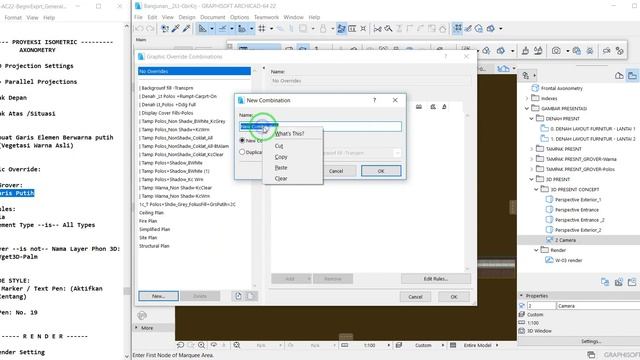The height and width of the screenshot is (360, 640).
Task: Collapse the DENAH PRESNT folder
Action: (531, 119)
